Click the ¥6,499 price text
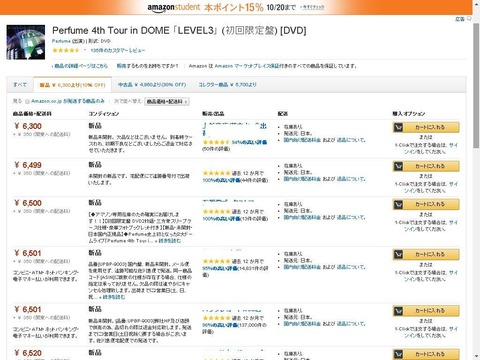480x360 pixels. point(28,165)
